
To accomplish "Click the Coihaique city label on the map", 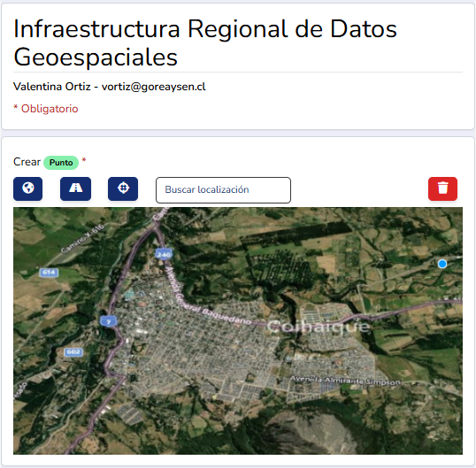I will (x=319, y=326).
